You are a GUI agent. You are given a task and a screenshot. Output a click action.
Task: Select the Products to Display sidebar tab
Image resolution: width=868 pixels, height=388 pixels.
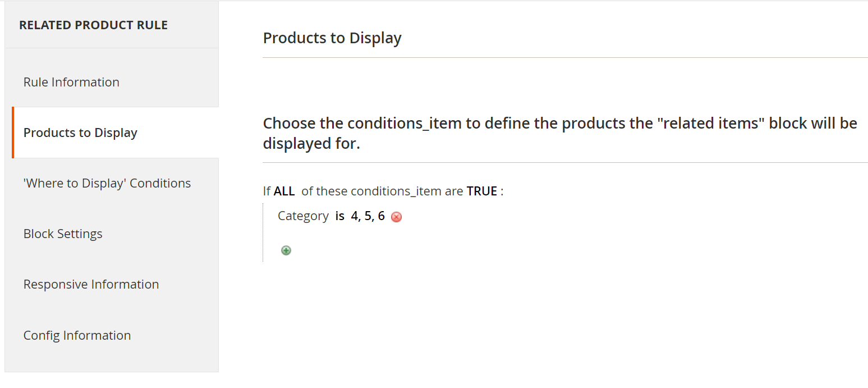coord(80,133)
